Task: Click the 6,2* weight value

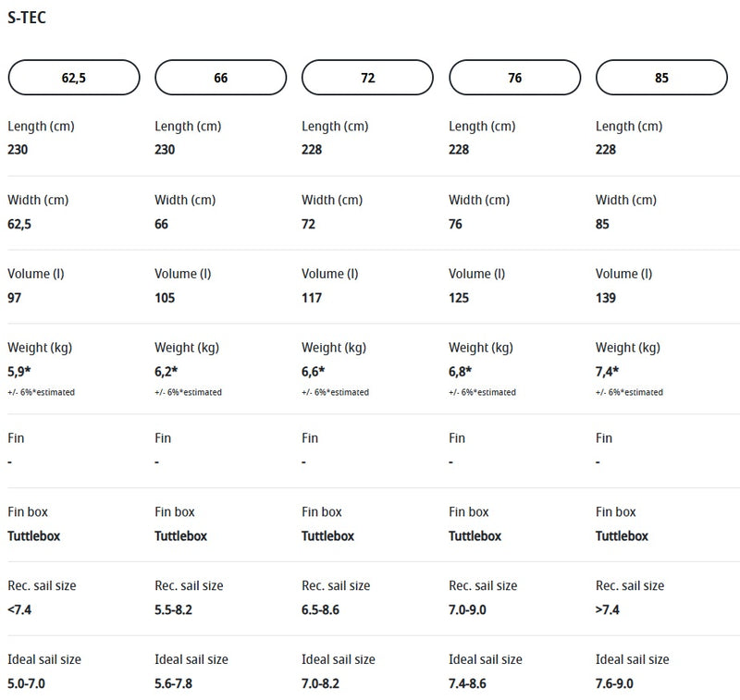Action: 166,372
